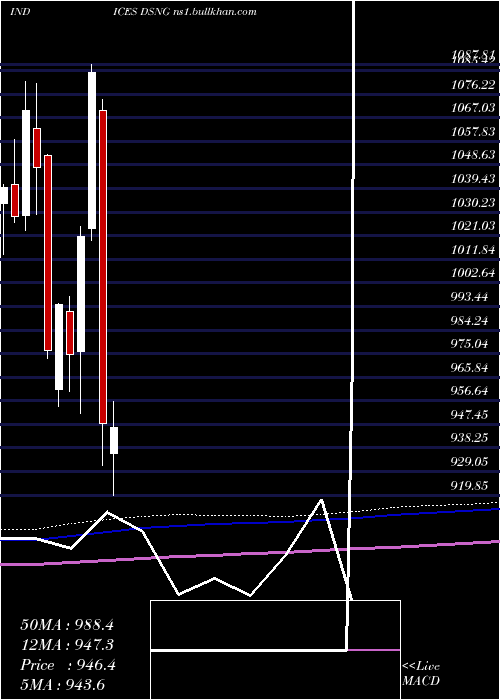Viewport: 500px width, 700px height.
Task: Click the MACD label
Action: click(x=421, y=681)
